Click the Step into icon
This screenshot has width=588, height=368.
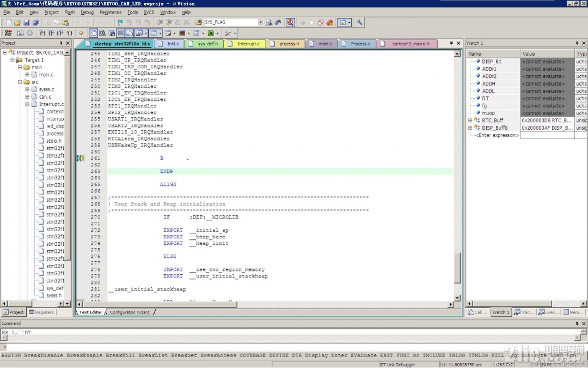42,33
